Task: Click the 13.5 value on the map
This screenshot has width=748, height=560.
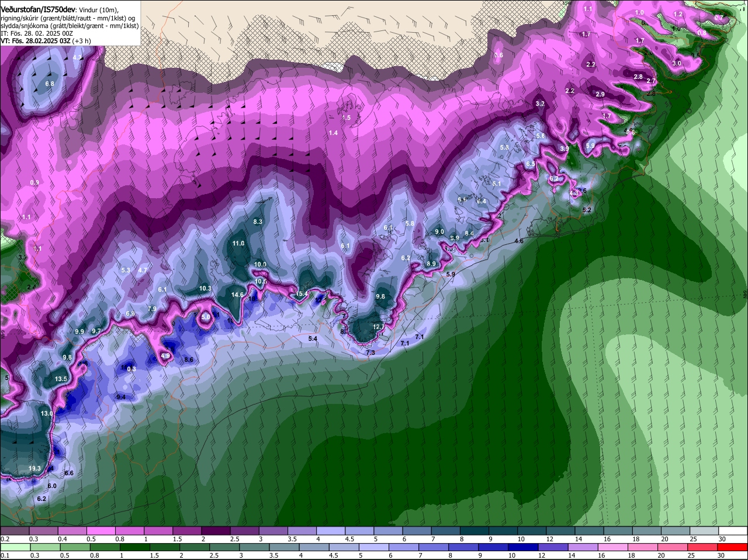Action: click(x=61, y=379)
